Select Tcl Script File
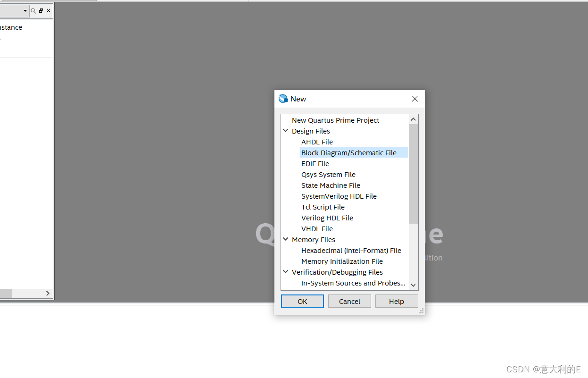The height and width of the screenshot is (378, 588). [323, 207]
